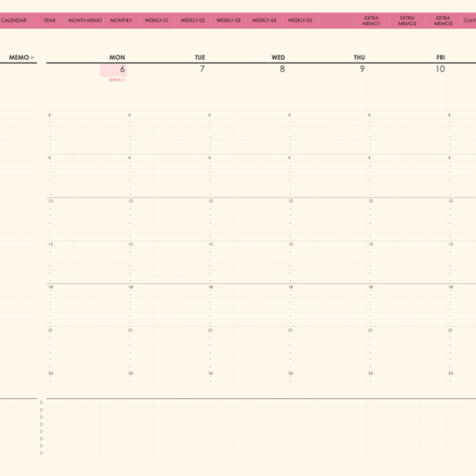
Task: Click the blank tab after WEEKLY-05
Action: tap(336, 20)
